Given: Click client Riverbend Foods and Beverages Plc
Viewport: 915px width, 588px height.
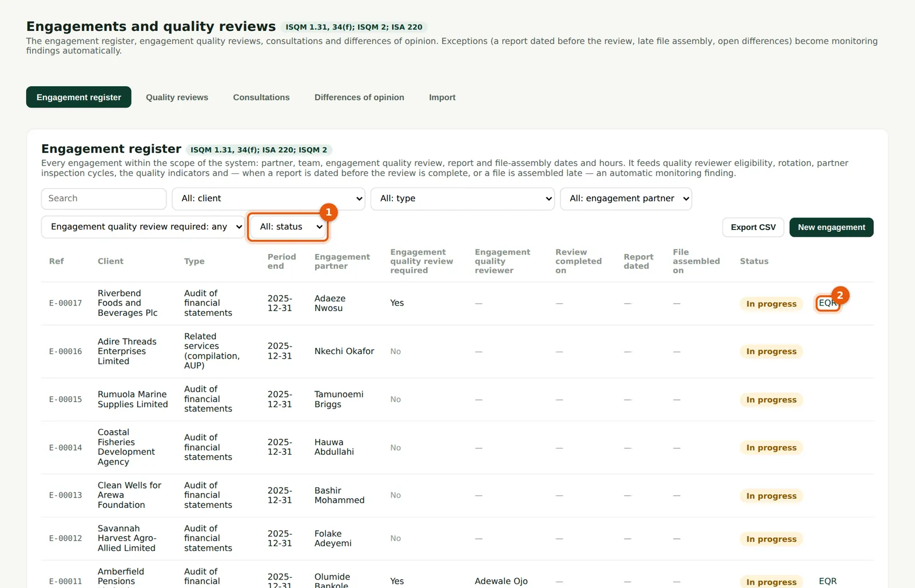Looking at the screenshot, I should [128, 303].
